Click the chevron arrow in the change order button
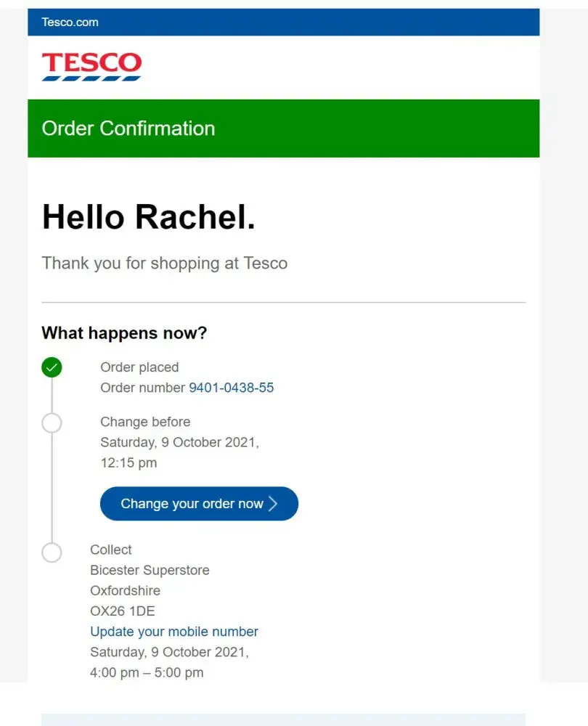588x726 pixels. pos(274,504)
